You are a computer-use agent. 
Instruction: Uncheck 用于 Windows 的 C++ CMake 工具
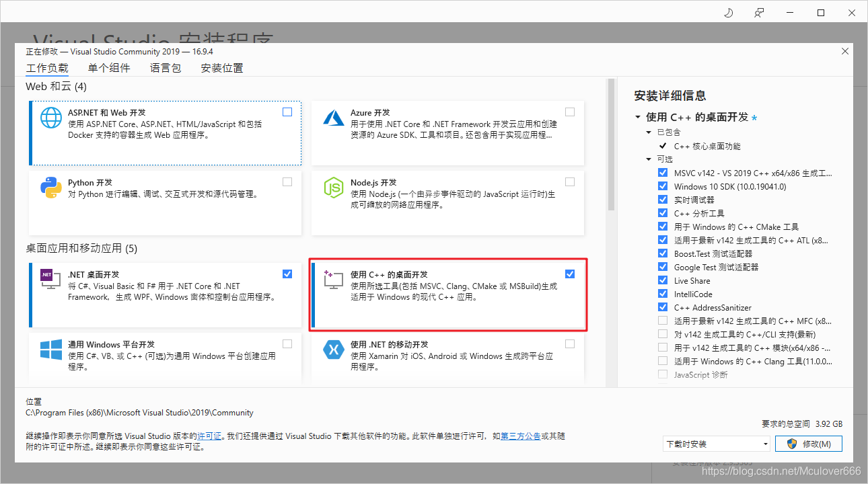(x=663, y=227)
